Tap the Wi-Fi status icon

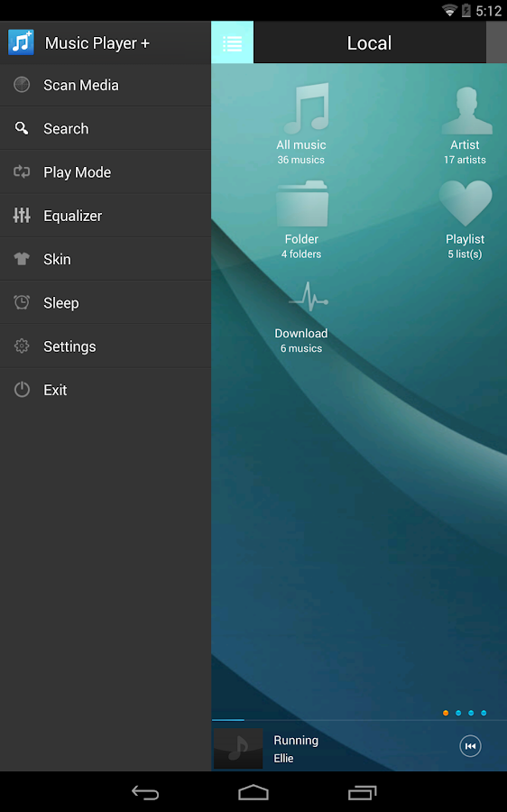point(449,10)
